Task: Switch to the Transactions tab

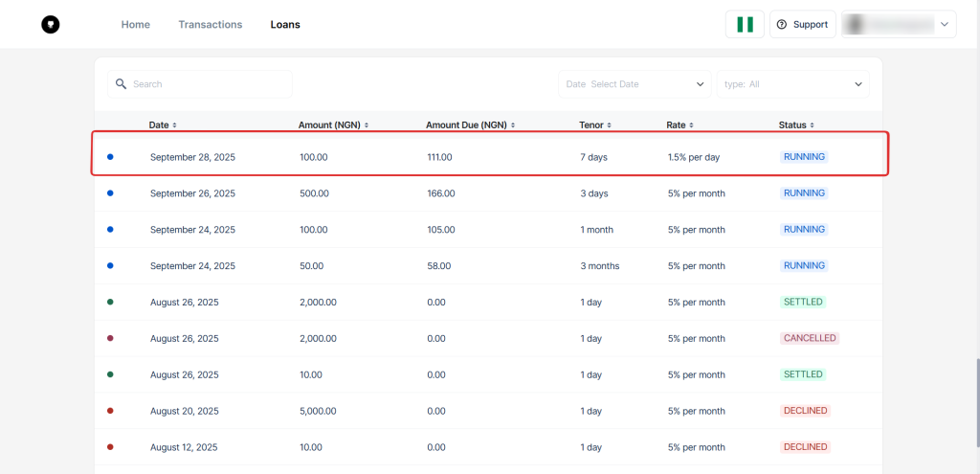Action: 210,25
